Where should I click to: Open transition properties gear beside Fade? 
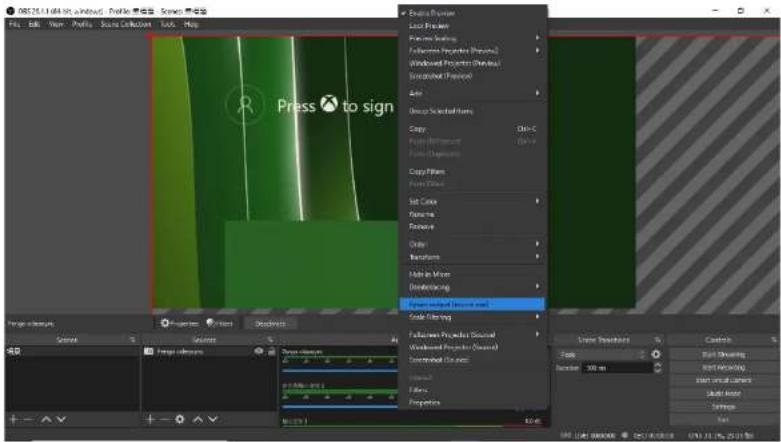click(656, 354)
